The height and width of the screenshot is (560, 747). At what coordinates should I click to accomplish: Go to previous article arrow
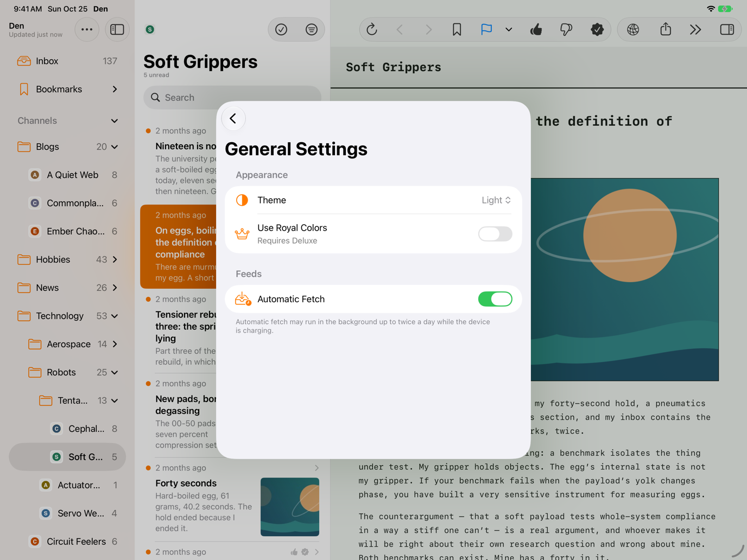coord(400,30)
